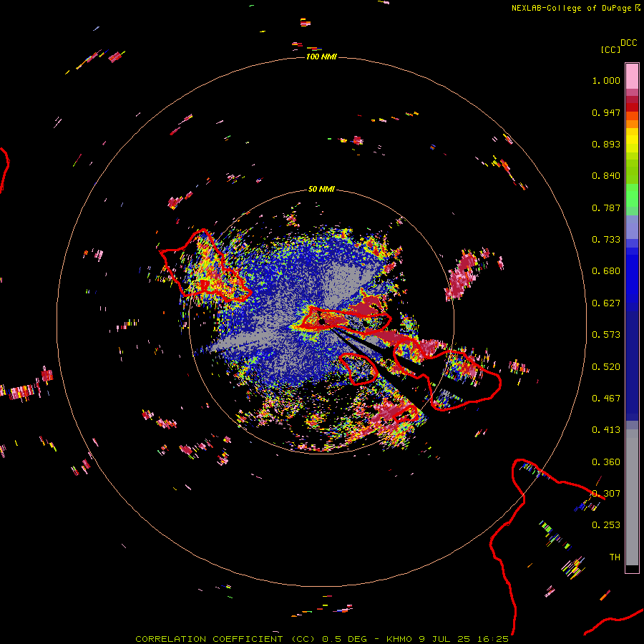Click the 0.947 scale value
This screenshot has height=644, width=644.
tap(606, 112)
